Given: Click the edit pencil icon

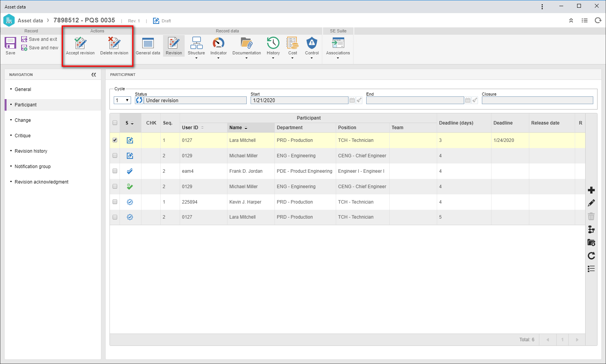Looking at the screenshot, I should coord(591,203).
